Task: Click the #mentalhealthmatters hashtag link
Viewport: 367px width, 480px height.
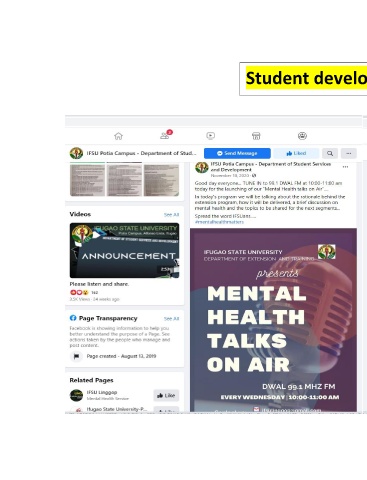Action: click(x=219, y=222)
